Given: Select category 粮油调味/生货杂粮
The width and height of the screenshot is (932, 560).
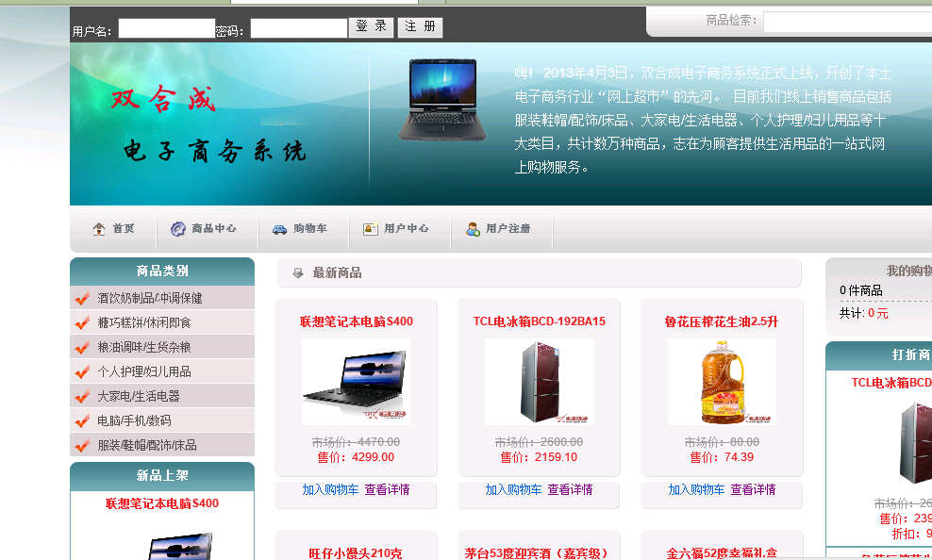Looking at the screenshot, I should pos(144,347).
